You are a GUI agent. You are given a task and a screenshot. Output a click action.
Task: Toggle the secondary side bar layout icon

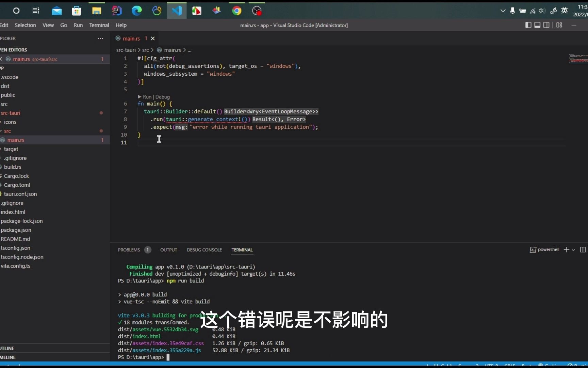pos(546,25)
